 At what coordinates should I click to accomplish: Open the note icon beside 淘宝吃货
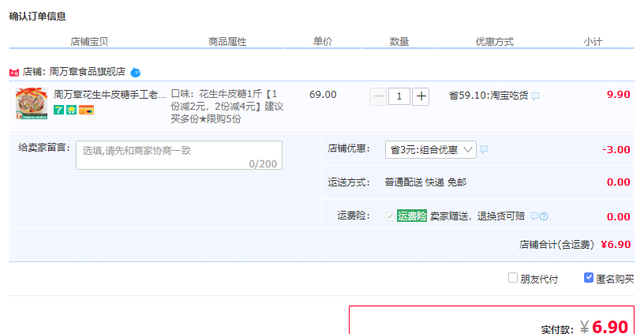click(x=536, y=96)
